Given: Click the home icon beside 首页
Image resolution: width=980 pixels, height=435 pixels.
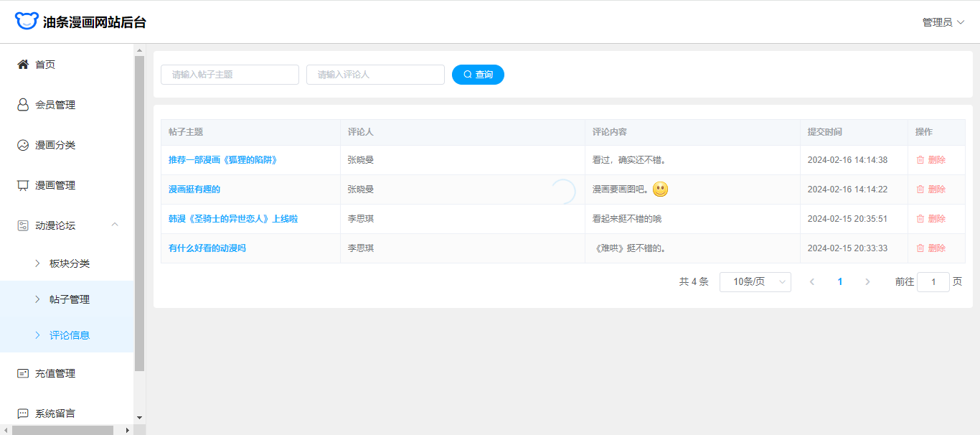Looking at the screenshot, I should point(23,65).
